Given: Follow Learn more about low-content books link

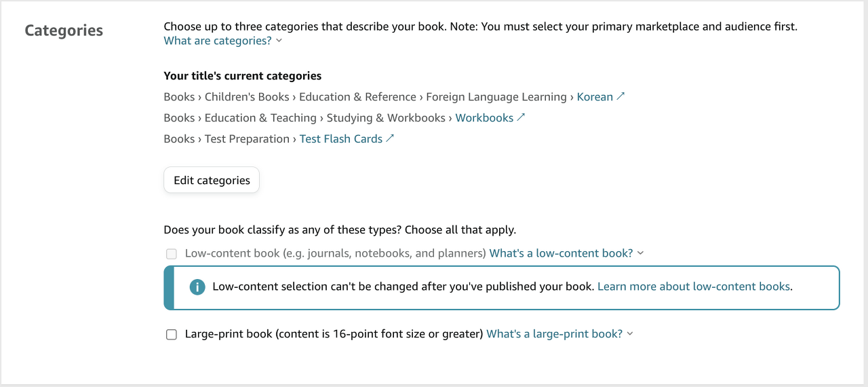Looking at the screenshot, I should 693,287.
